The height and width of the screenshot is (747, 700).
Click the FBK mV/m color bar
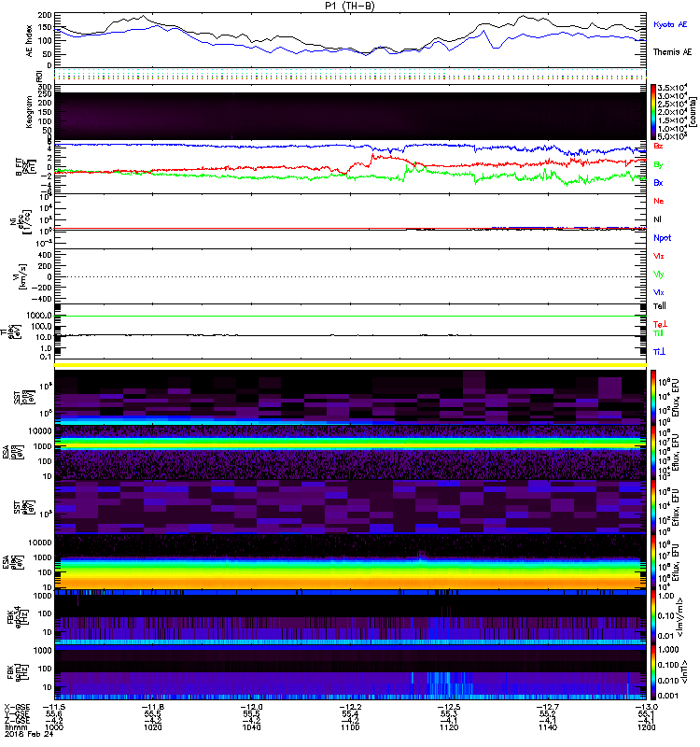click(x=653, y=616)
